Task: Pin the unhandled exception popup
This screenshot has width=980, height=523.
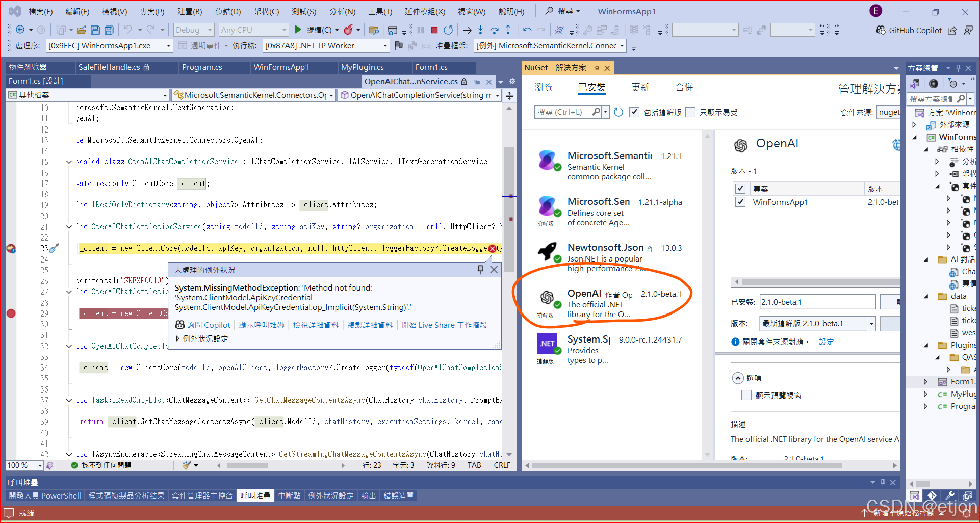Action: pos(480,270)
